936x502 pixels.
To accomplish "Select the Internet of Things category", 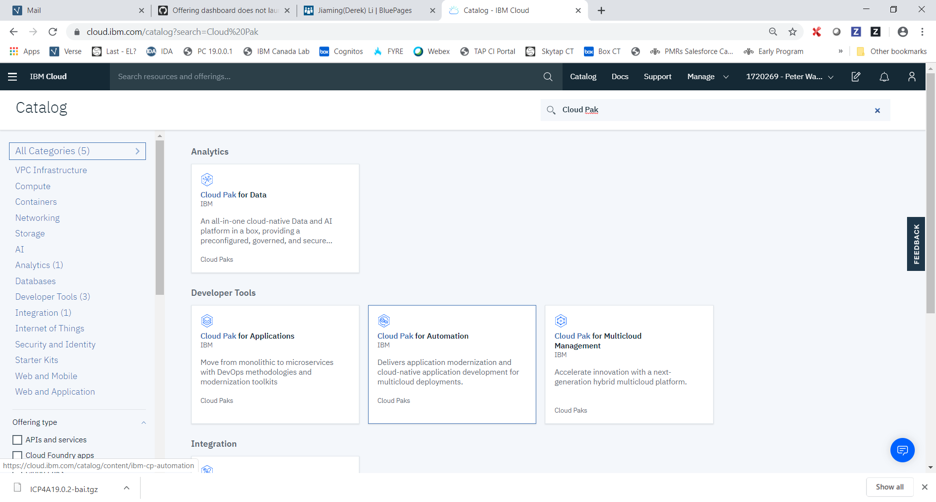I will (50, 328).
